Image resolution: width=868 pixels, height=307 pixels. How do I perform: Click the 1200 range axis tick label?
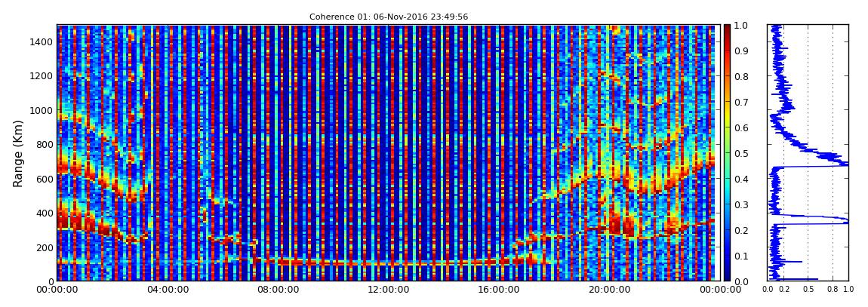[42, 75]
